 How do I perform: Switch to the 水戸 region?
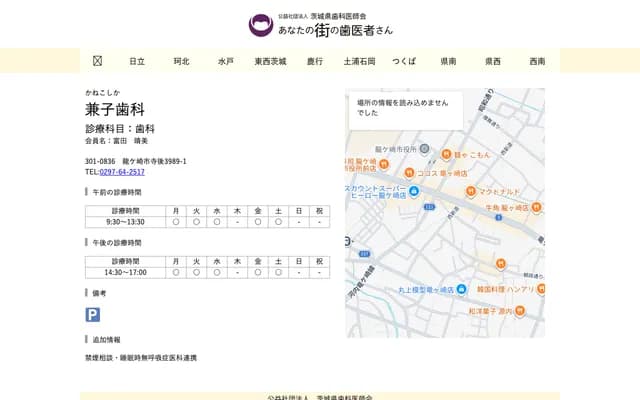pyautogui.click(x=226, y=61)
